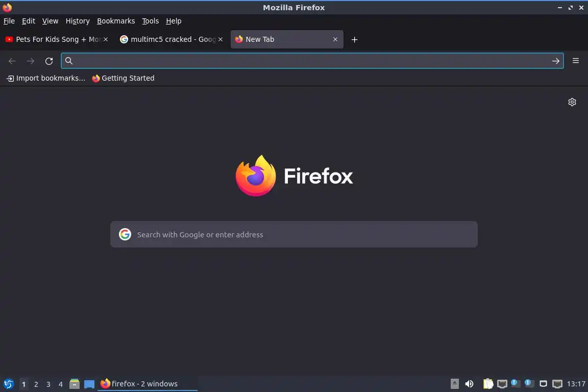Close the multimc5 cracked Google tab
The height and width of the screenshot is (392, 588).
click(x=220, y=39)
